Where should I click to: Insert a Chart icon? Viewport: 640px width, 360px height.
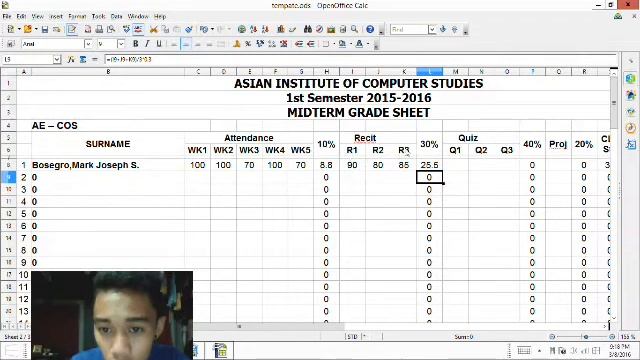point(281,29)
